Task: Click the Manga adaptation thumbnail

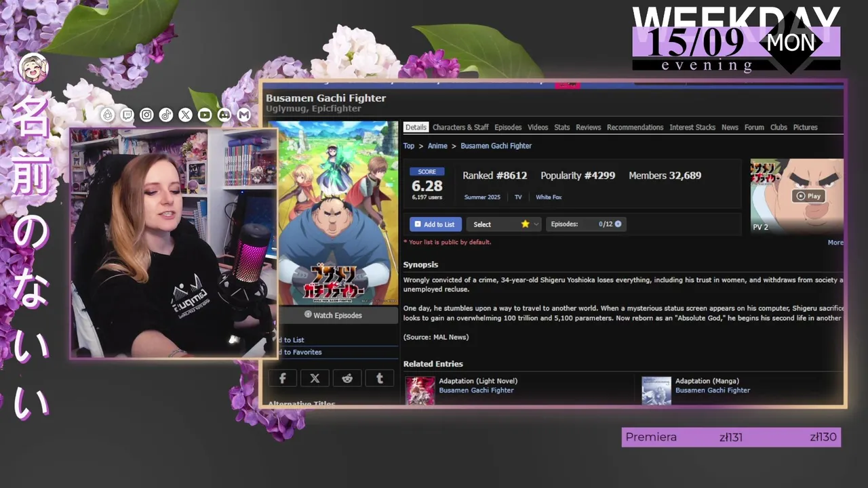Action: coord(656,391)
